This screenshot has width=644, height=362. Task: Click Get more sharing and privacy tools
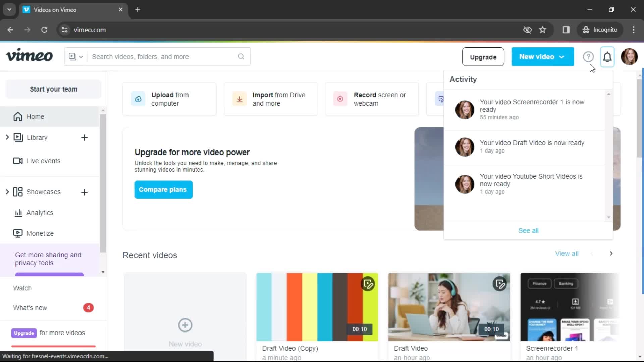pyautogui.click(x=48, y=259)
